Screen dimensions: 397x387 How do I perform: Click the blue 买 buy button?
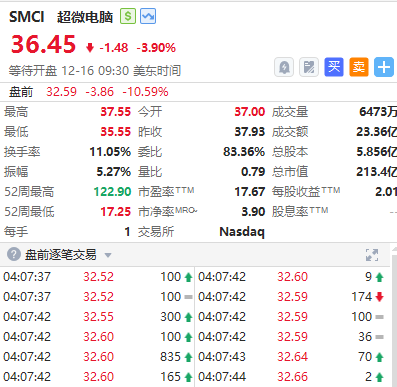[334, 67]
